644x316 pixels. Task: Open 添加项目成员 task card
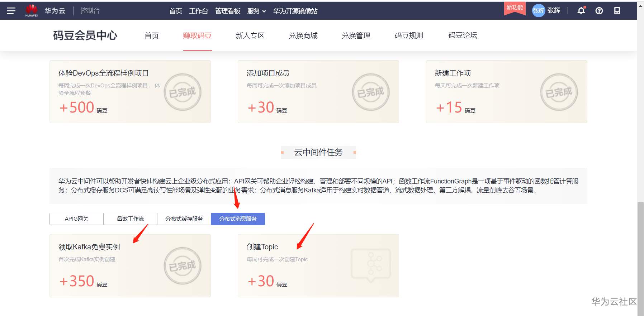pyautogui.click(x=318, y=92)
